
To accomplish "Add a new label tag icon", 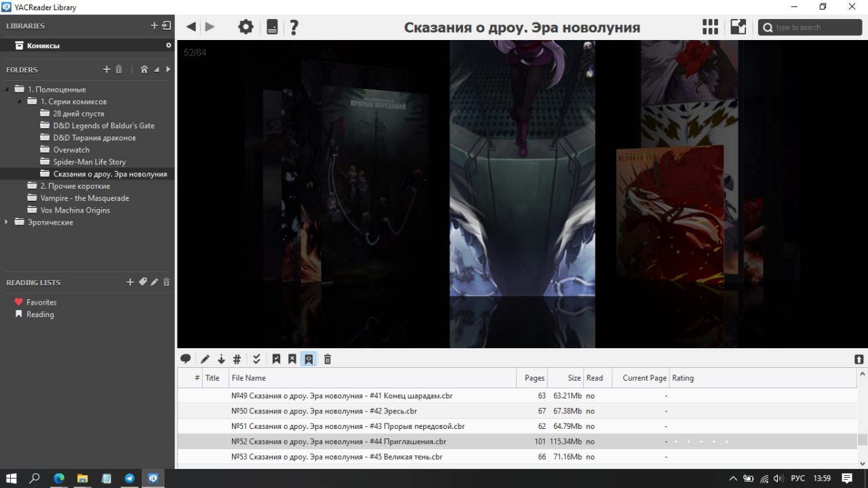I will click(x=142, y=282).
